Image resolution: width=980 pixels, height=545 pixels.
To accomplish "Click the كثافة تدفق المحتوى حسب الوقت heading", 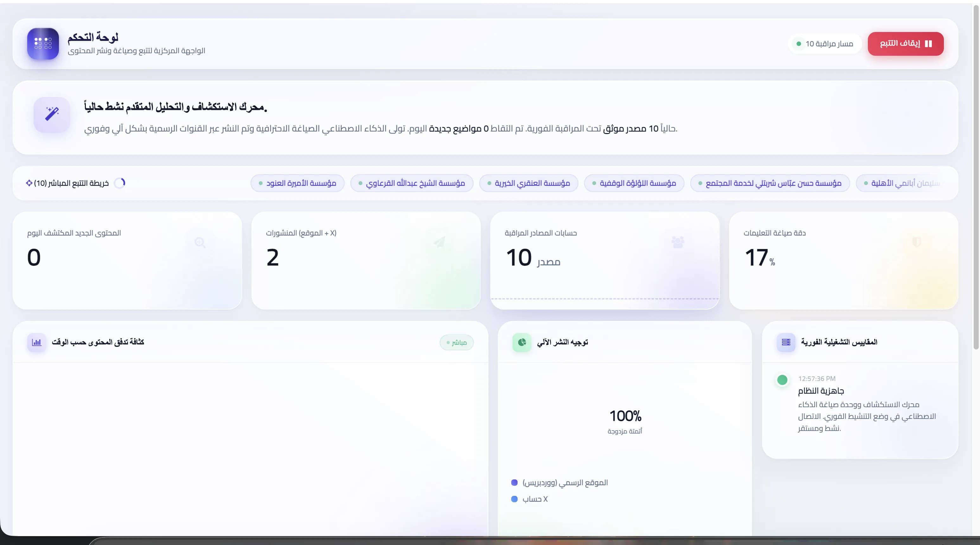I will (98, 342).
